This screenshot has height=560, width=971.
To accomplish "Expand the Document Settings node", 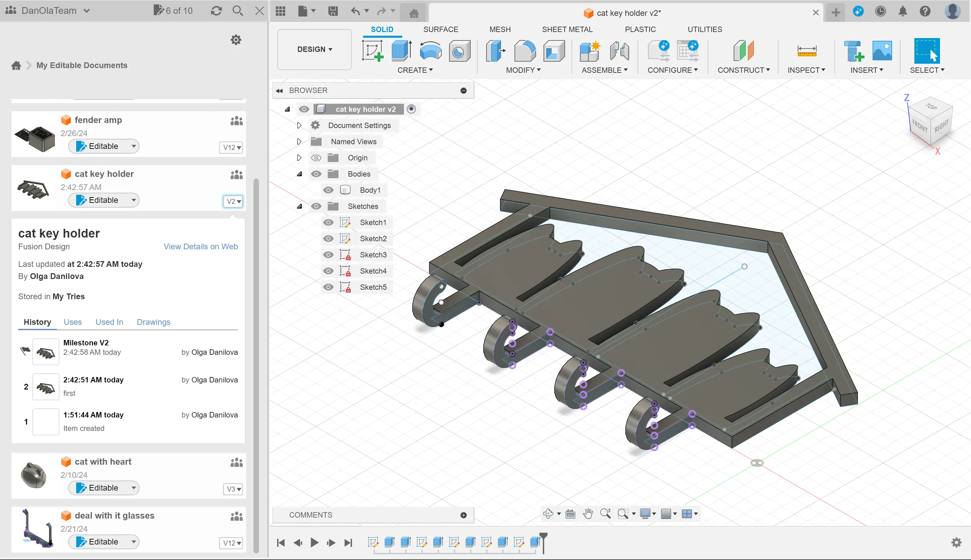I will (299, 125).
